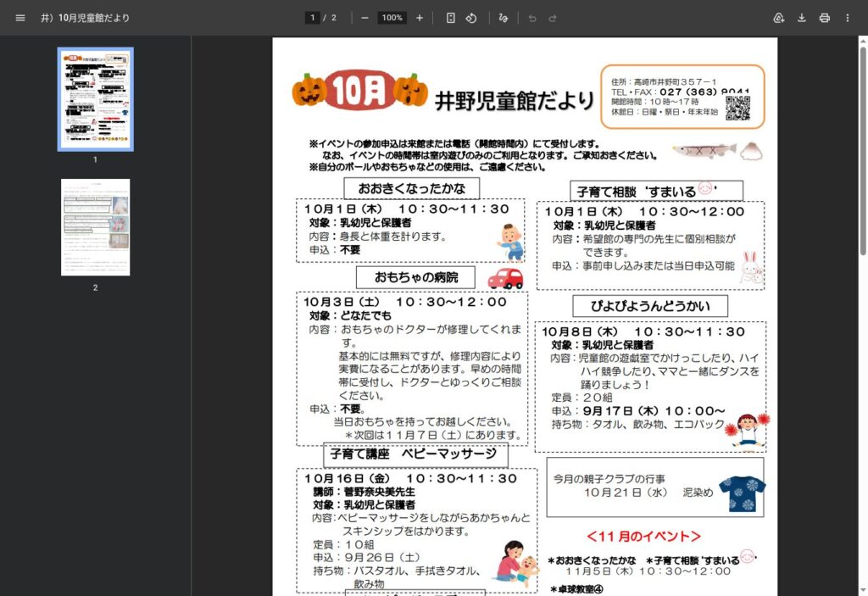Viewport: 868px width, 596px height.
Task: Click the おもちゃの病院 heading
Action: click(x=415, y=277)
